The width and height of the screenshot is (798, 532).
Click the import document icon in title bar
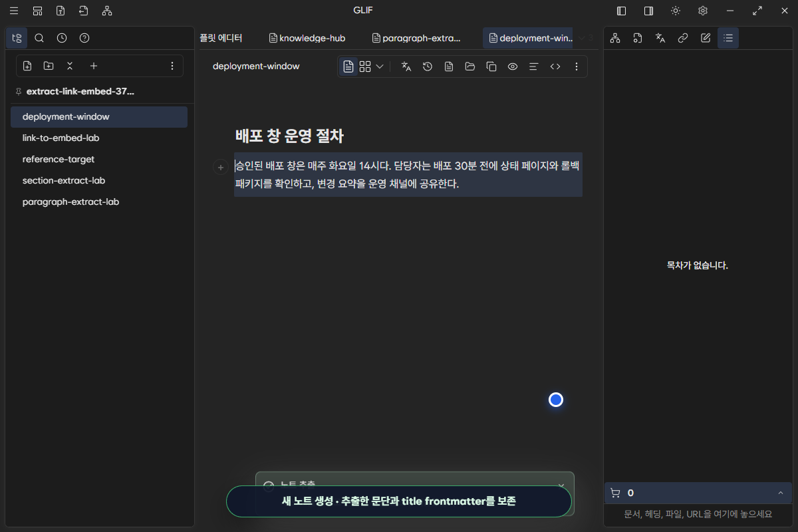[83, 11]
